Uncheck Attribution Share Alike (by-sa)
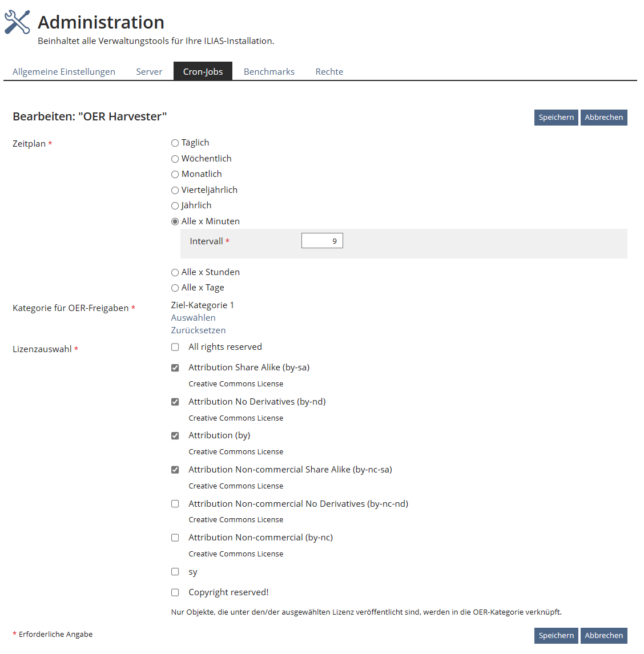 point(175,368)
